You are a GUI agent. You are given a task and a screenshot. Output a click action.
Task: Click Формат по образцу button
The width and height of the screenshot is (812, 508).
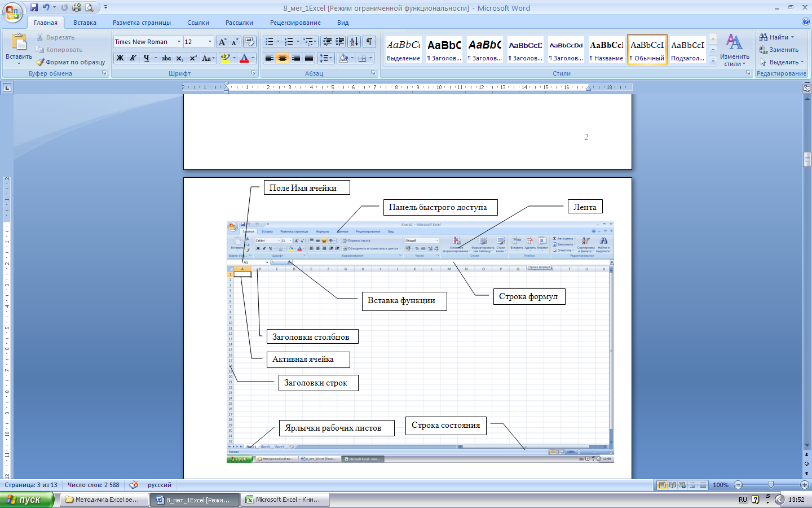(70, 62)
